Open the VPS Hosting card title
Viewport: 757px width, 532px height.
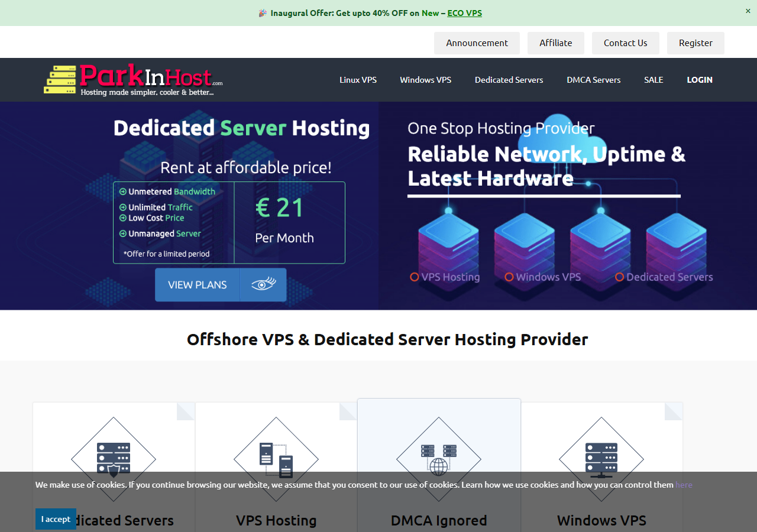click(x=276, y=521)
